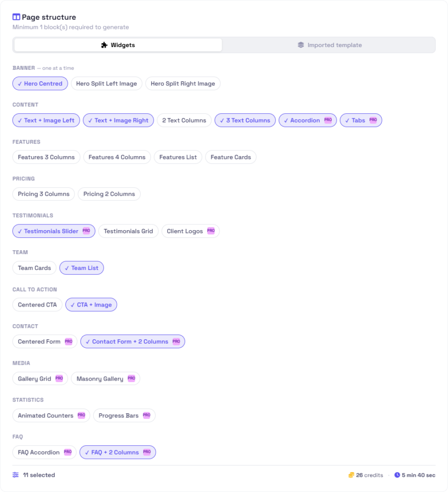The width and height of the screenshot is (448, 492).
Task: Choose the FAQ Accordion widget
Action: tap(44, 452)
